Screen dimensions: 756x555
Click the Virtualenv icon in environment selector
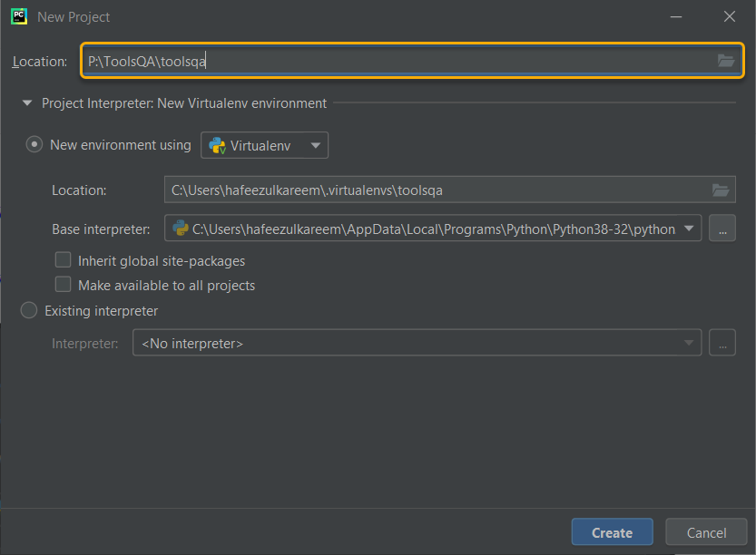217,144
